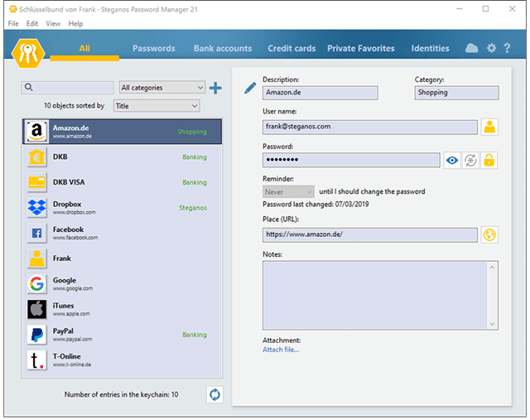Click the PayPal logo icon

36,335
